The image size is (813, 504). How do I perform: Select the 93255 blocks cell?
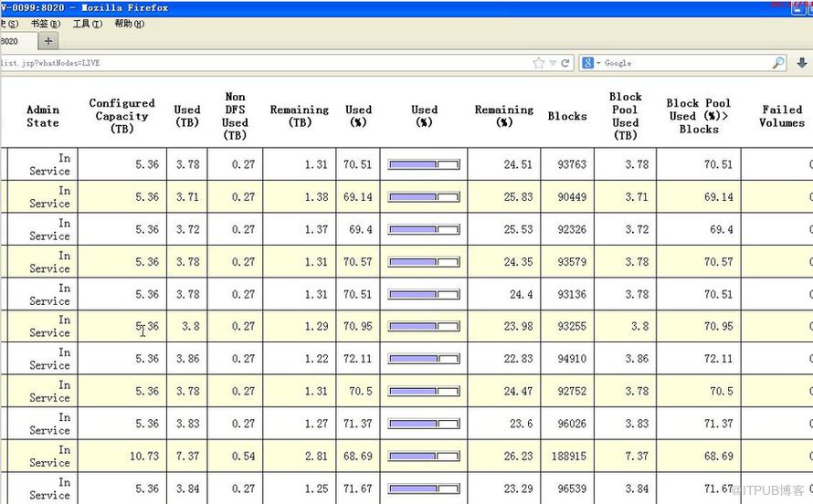567,326
